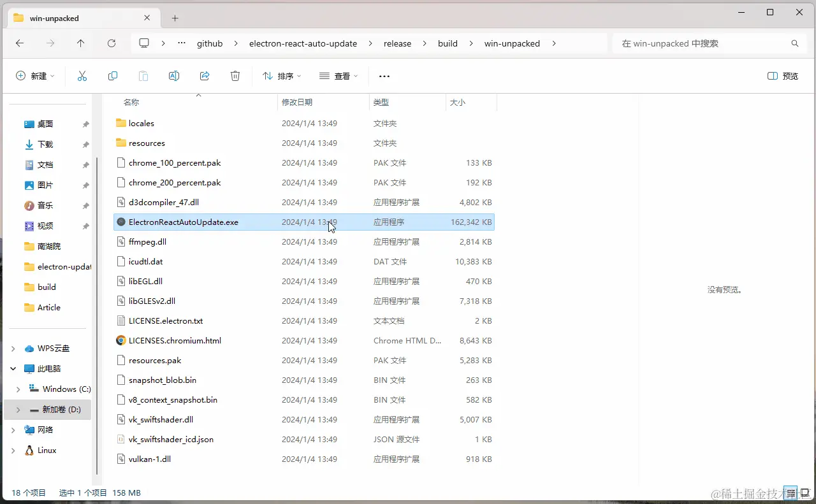
Task: Open the 新建 dropdown menu
Action: pyautogui.click(x=35, y=76)
